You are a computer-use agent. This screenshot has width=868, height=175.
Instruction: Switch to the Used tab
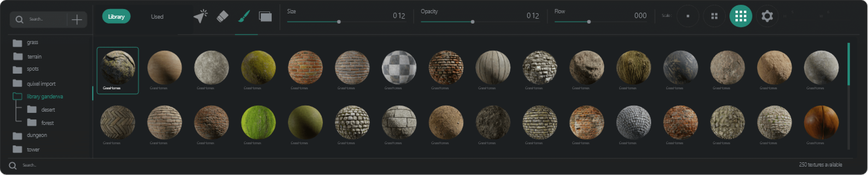[x=157, y=16]
